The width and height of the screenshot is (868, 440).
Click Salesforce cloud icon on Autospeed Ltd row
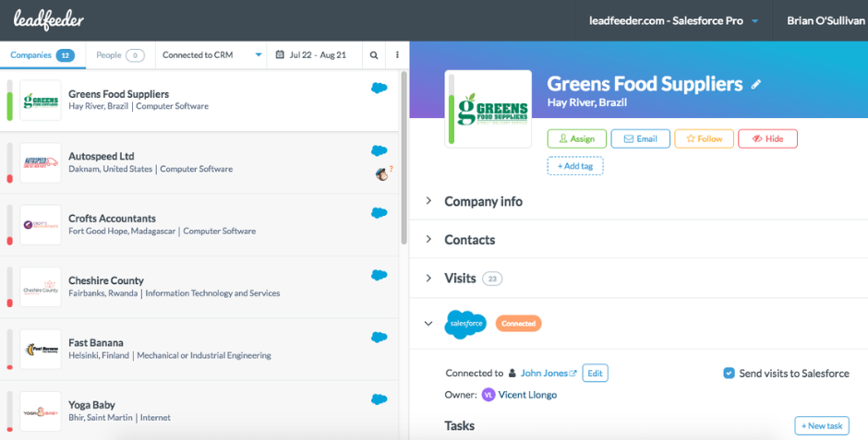point(380,150)
